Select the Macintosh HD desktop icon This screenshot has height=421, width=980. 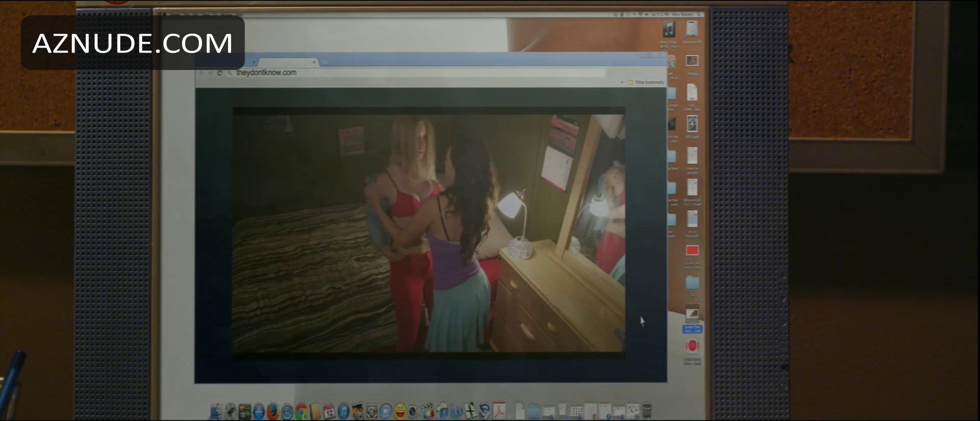click(x=692, y=29)
